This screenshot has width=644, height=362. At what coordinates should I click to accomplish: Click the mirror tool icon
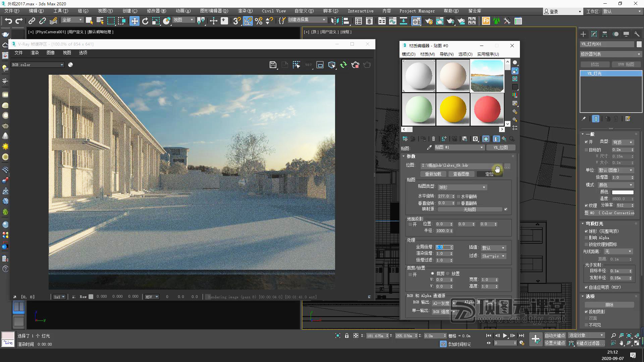(334, 21)
